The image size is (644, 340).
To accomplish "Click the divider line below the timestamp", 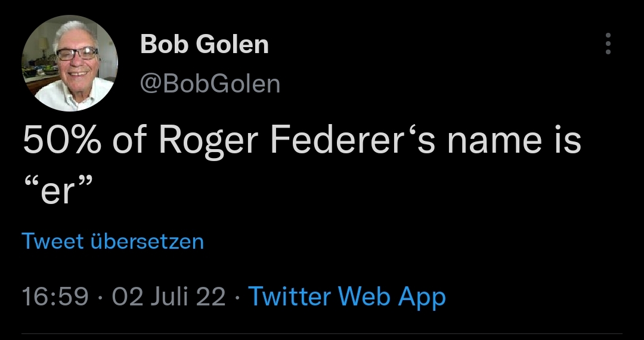I will coord(322,333).
